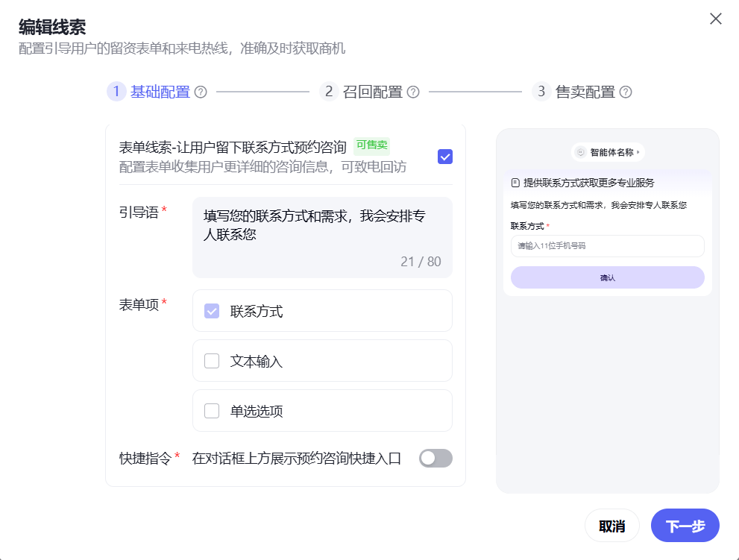Image resolution: width=739 pixels, height=560 pixels.
Task: Click the 下一步 button
Action: tap(685, 526)
